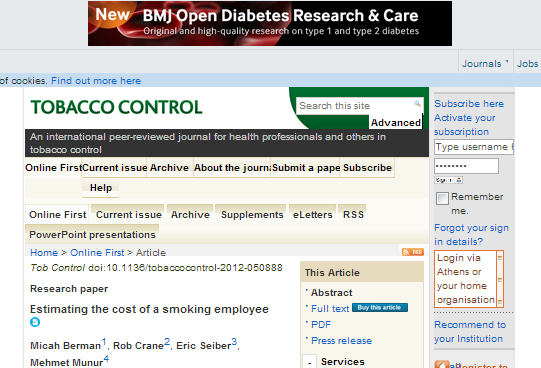Click the Abstract entry
541x368 pixels.
332,293
